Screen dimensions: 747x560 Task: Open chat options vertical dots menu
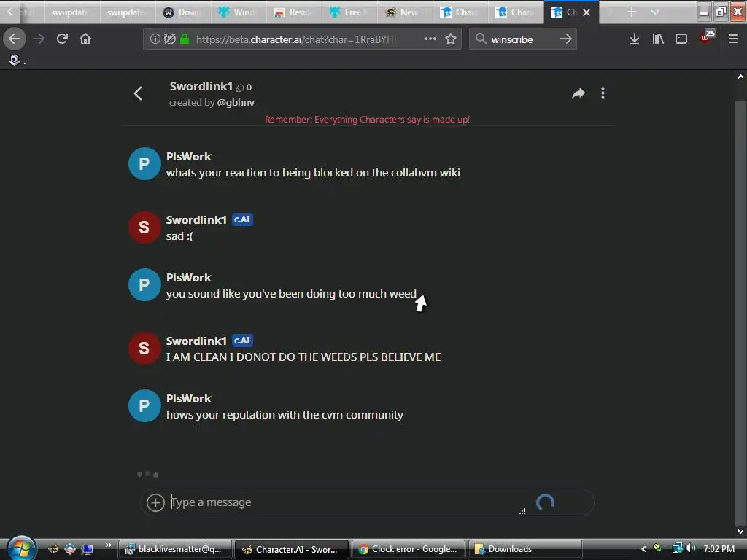[x=603, y=93]
